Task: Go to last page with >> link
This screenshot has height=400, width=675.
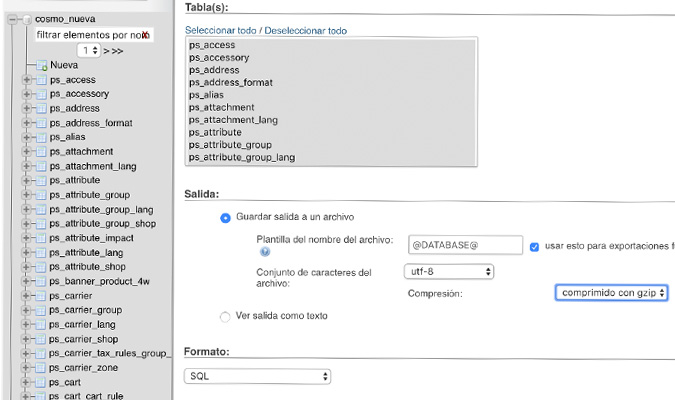Action: (118, 51)
